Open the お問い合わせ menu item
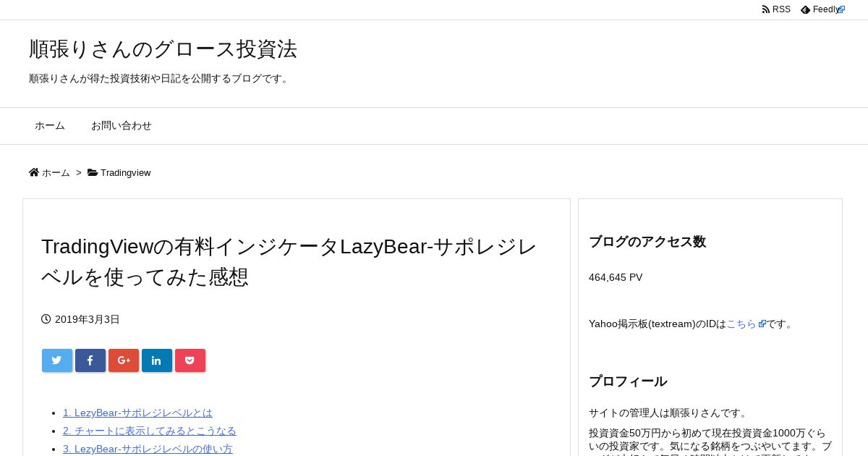This screenshot has height=456, width=868. point(122,126)
